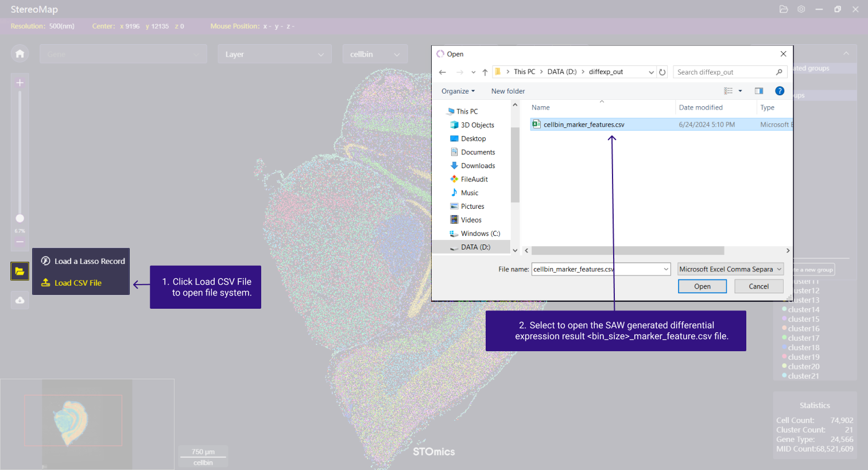Open the settings gear in title bar
Screen dimensions: 868x470
pos(801,9)
